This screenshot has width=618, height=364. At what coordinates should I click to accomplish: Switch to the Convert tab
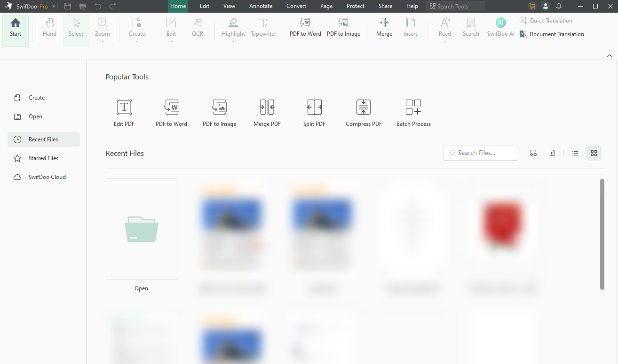(x=296, y=6)
